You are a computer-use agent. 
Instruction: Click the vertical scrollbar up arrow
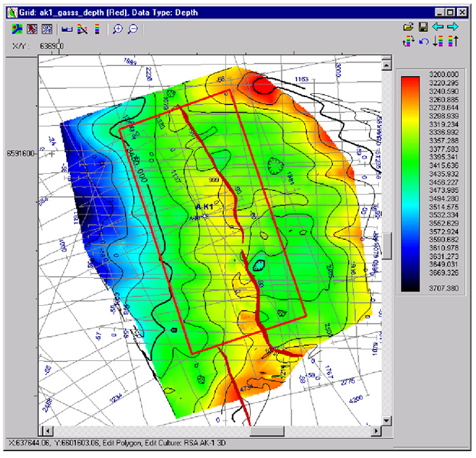pyautogui.click(x=386, y=65)
